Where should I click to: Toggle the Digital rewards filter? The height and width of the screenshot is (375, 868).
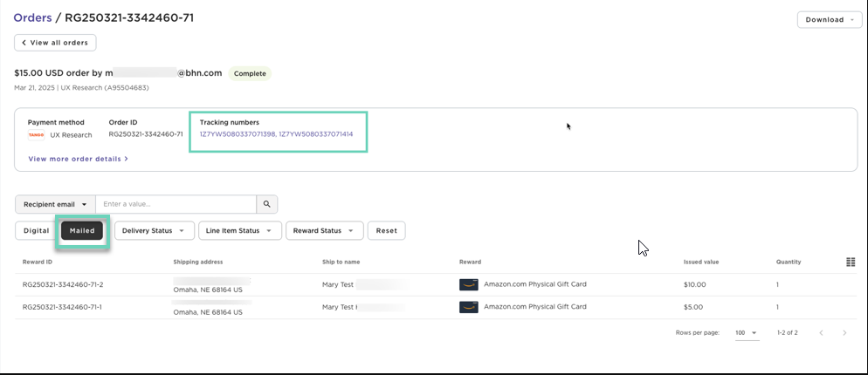(36, 231)
